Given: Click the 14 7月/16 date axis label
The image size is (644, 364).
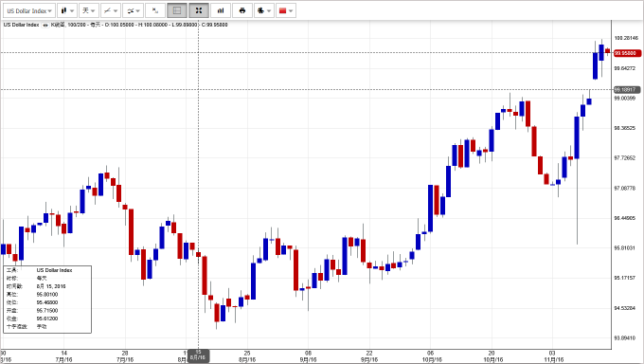Looking at the screenshot, I should coord(64,356).
